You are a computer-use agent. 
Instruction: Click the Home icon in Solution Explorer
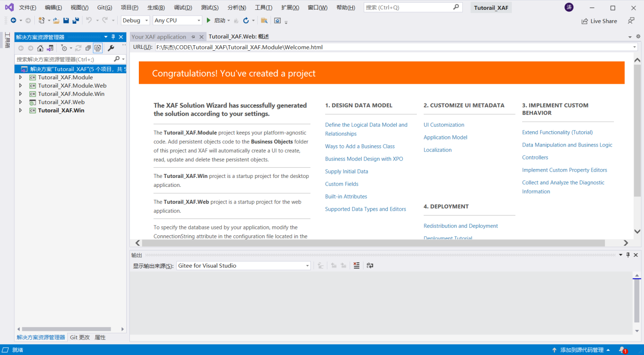[x=40, y=48]
